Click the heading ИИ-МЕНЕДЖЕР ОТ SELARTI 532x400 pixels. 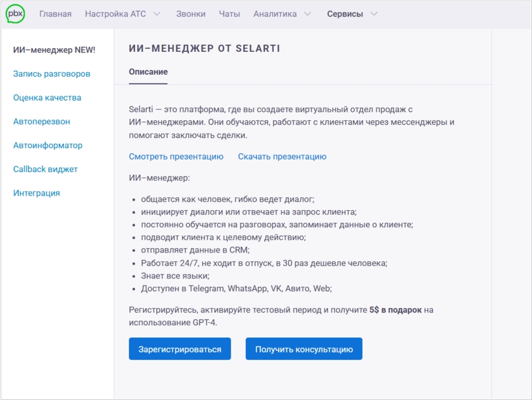pyautogui.click(x=204, y=49)
